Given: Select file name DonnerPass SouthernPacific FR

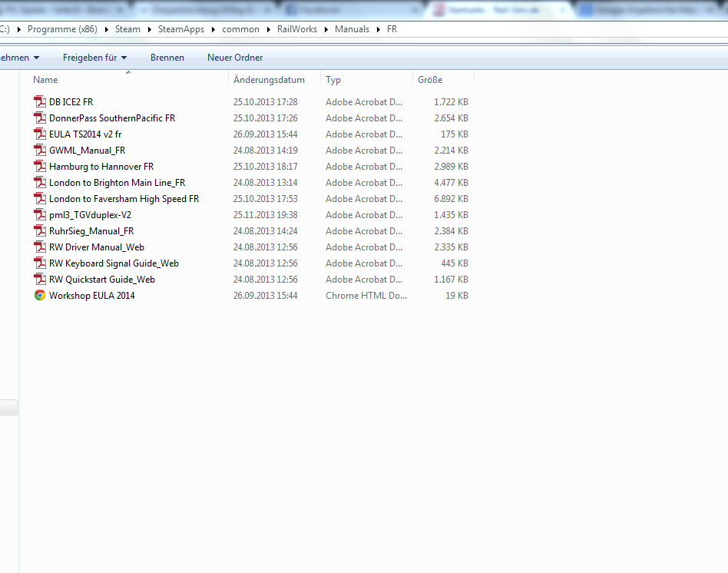Looking at the screenshot, I should (112, 118).
